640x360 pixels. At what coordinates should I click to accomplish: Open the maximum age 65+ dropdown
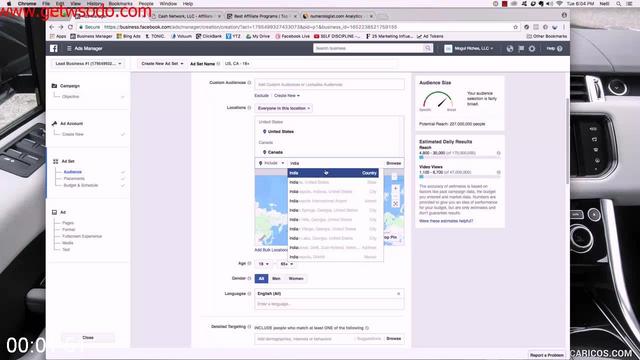286,264
